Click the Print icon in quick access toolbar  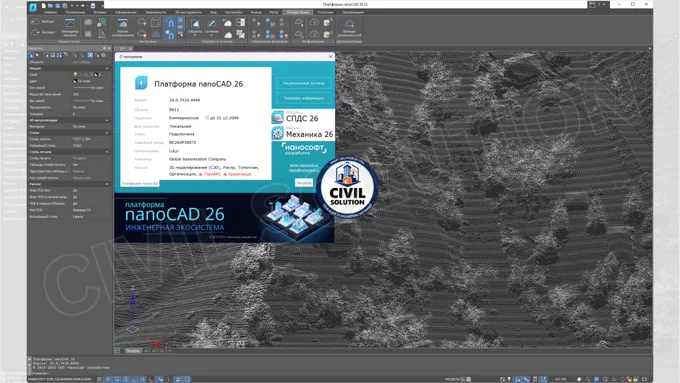[x=92, y=6]
